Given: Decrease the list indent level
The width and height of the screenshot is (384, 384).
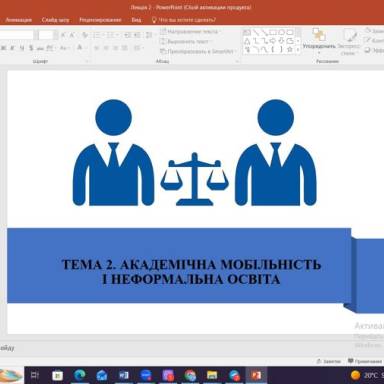Looking at the screenshot, I should click(127, 35).
